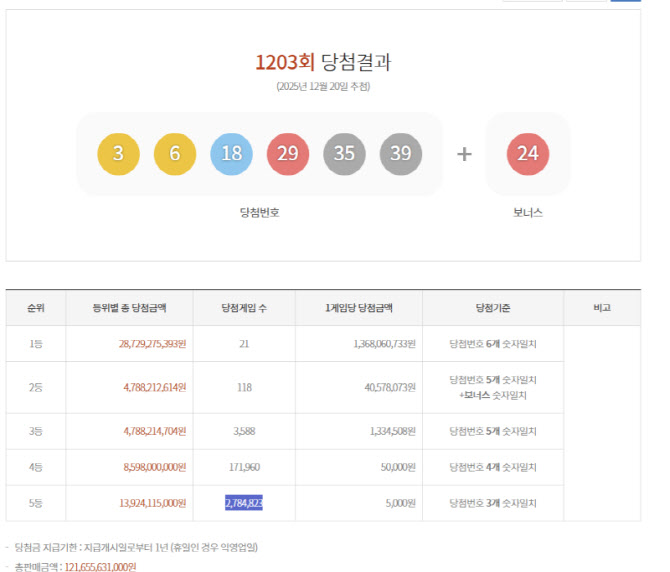Click the 1203회 당첨결과 heading

(323, 62)
